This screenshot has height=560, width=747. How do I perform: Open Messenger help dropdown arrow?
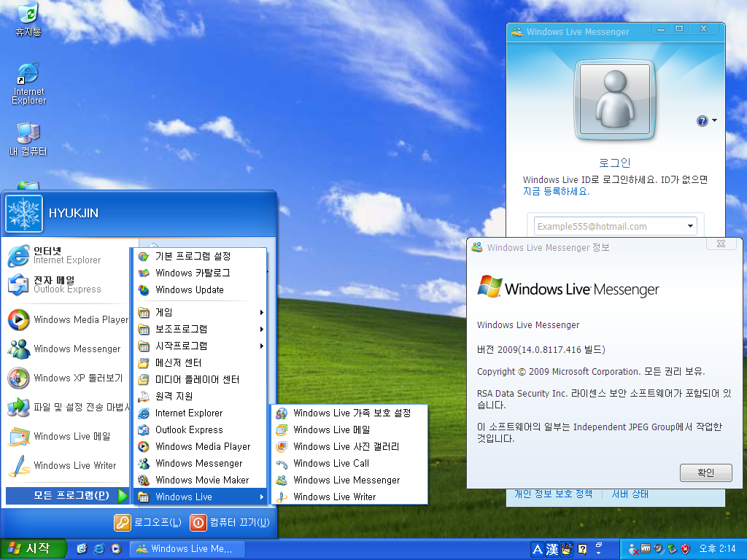tap(714, 121)
